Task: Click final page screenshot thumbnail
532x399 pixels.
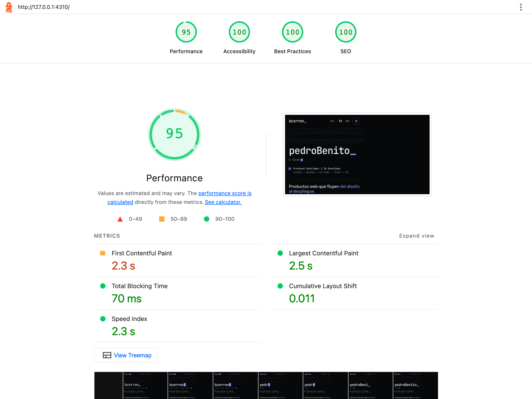Action: (357, 155)
